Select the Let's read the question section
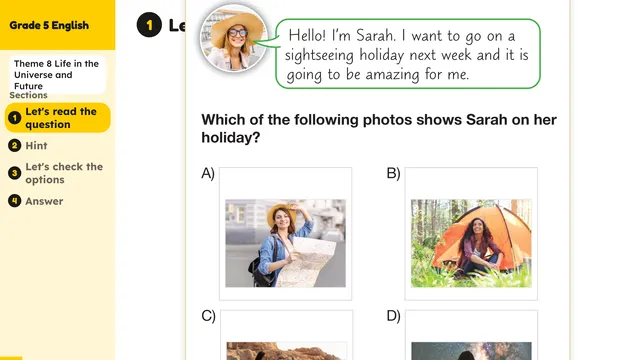The image size is (640, 360). coord(58,118)
